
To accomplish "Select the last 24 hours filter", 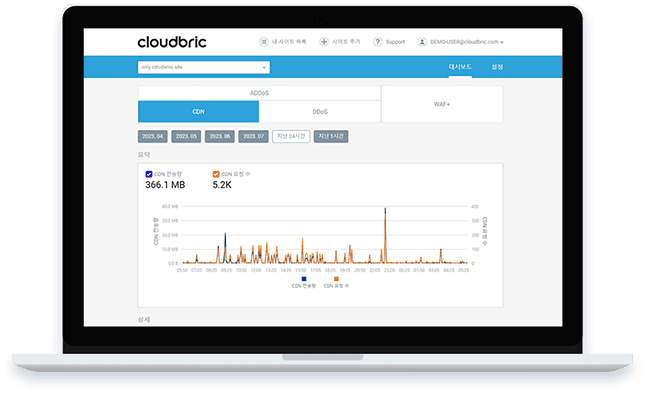I will [291, 136].
